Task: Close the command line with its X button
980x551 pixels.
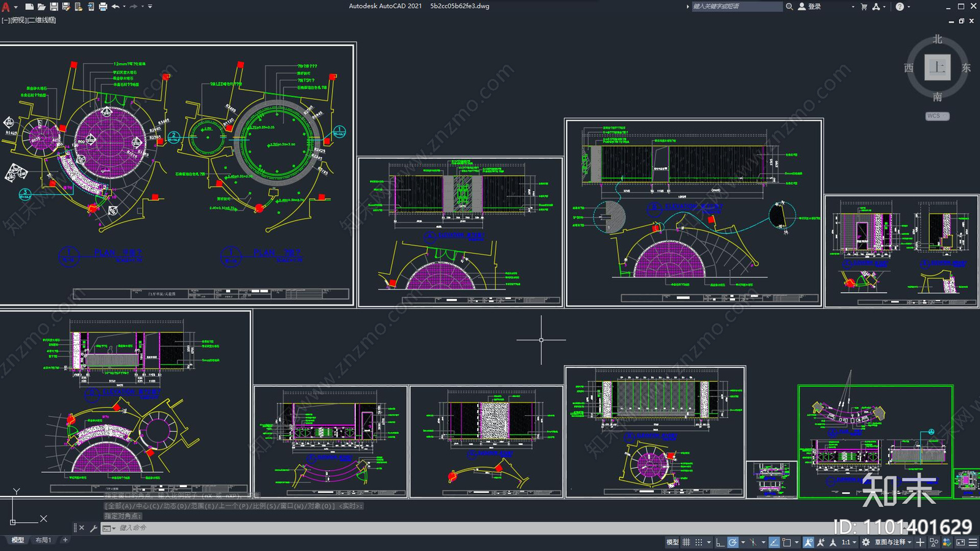Action: pos(81,528)
